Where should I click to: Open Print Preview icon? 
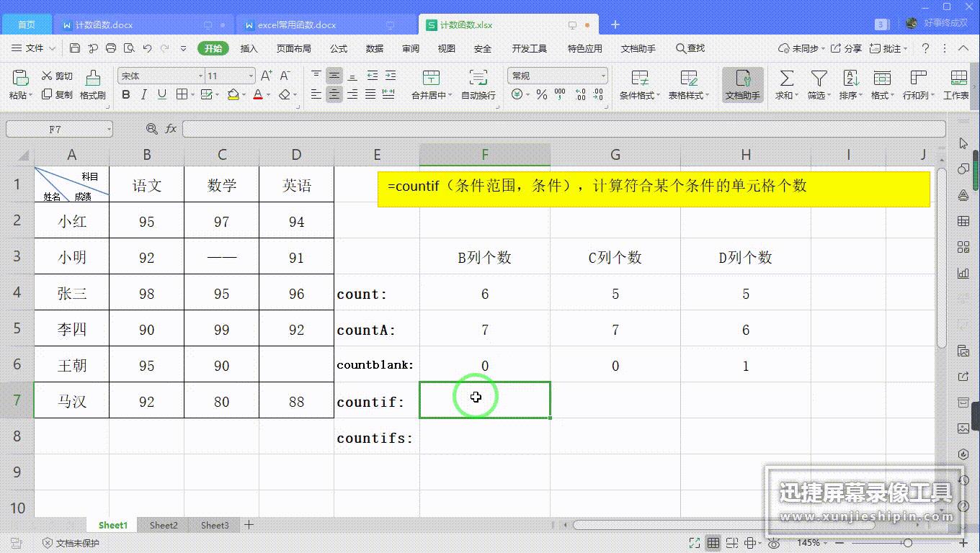(x=129, y=48)
